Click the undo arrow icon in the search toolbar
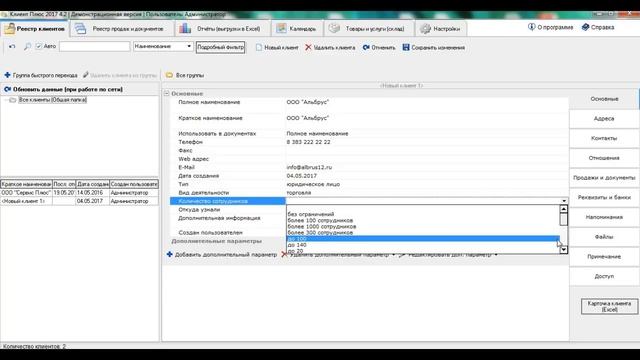 [12, 47]
